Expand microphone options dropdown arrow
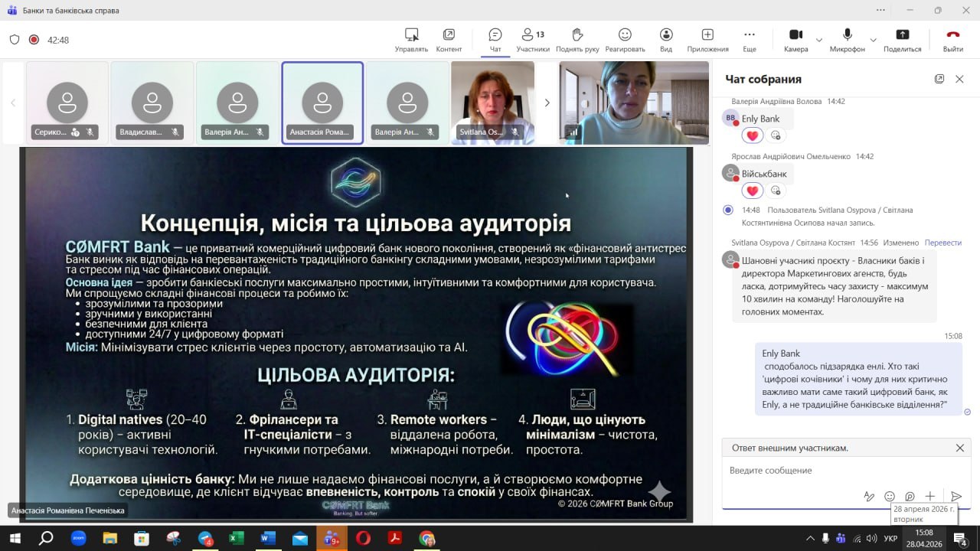980x551 pixels. [873, 40]
